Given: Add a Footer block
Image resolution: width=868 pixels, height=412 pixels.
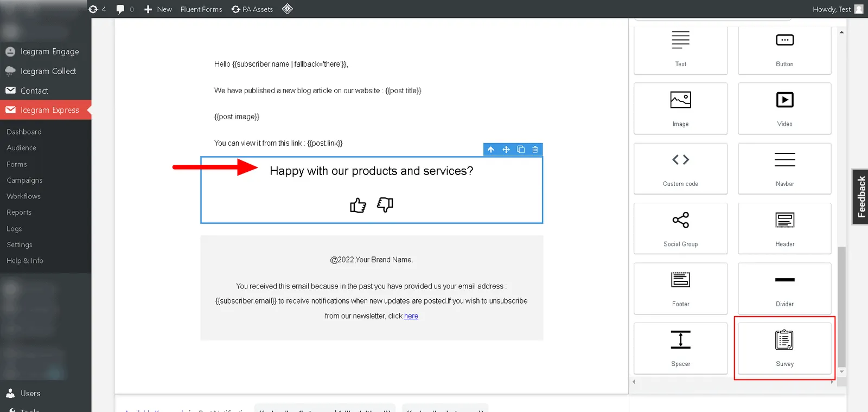Looking at the screenshot, I should coord(680,288).
